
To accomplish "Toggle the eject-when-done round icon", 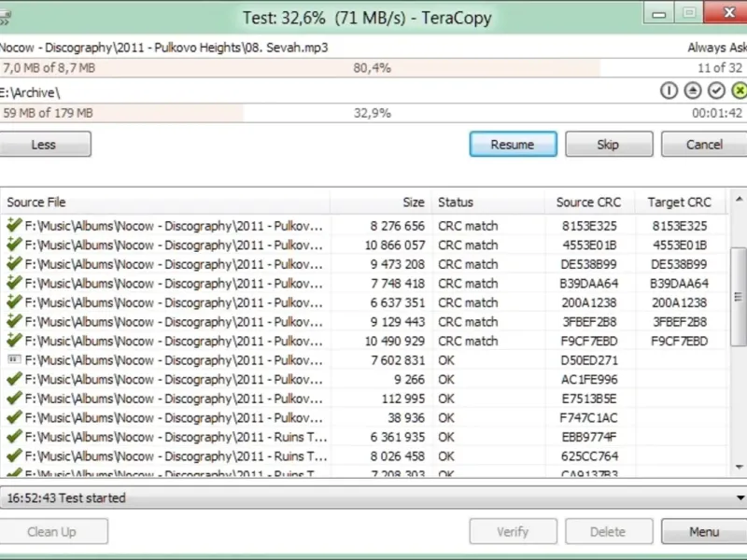I will 693,91.
